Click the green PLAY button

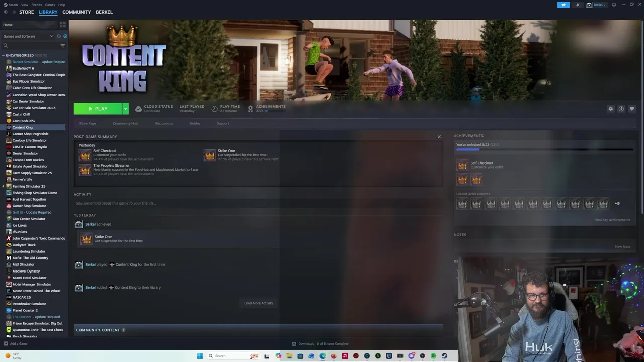coord(98,109)
